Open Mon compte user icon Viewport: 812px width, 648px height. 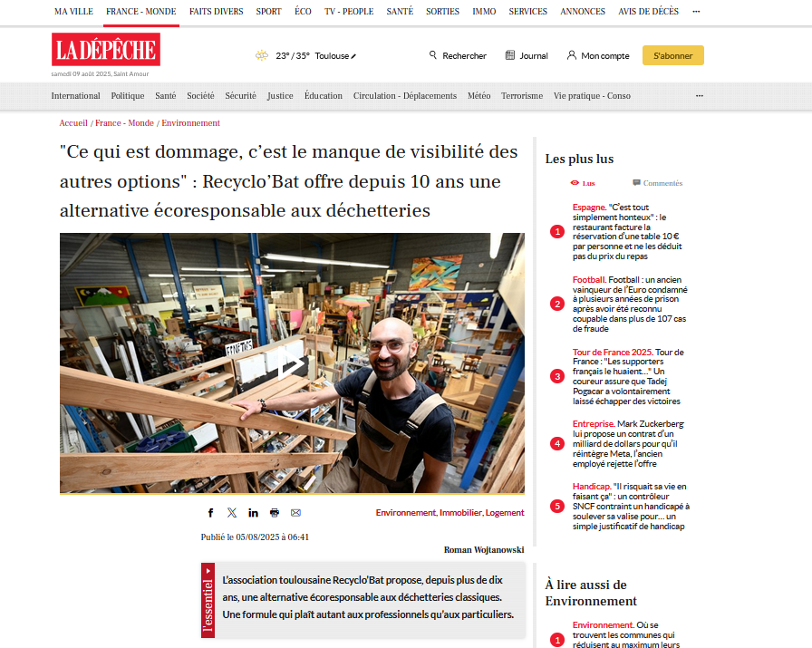(572, 55)
